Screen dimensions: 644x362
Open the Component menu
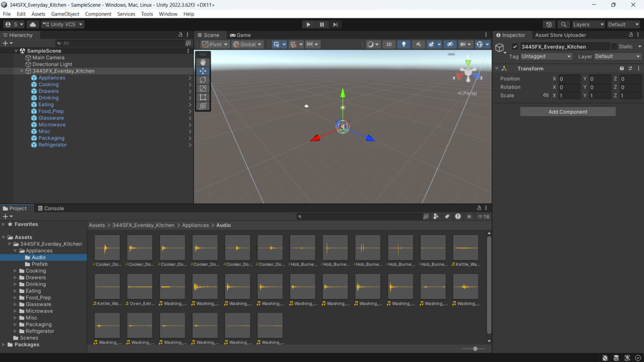[x=98, y=14]
